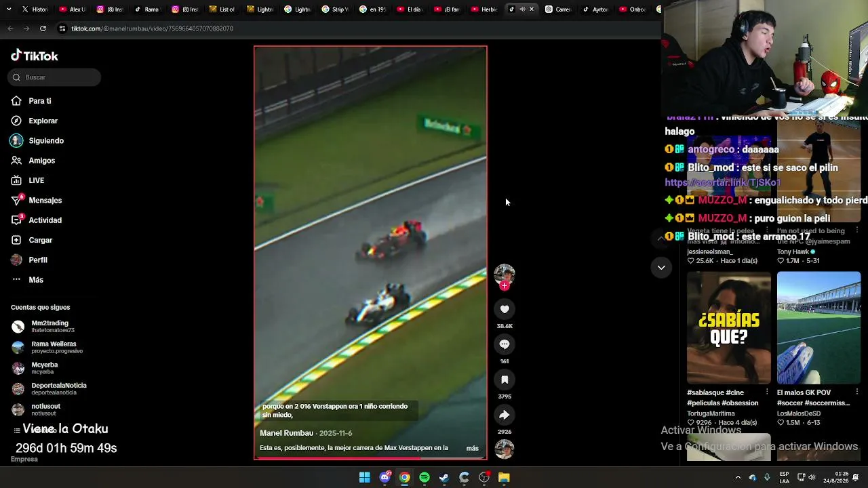
Task: Open the sound disc avatar below the share count
Action: pos(505,449)
